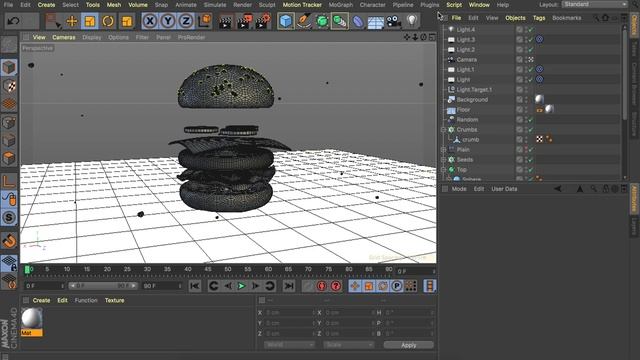
Task: Toggle Autokeying red question button
Action: 336,286
